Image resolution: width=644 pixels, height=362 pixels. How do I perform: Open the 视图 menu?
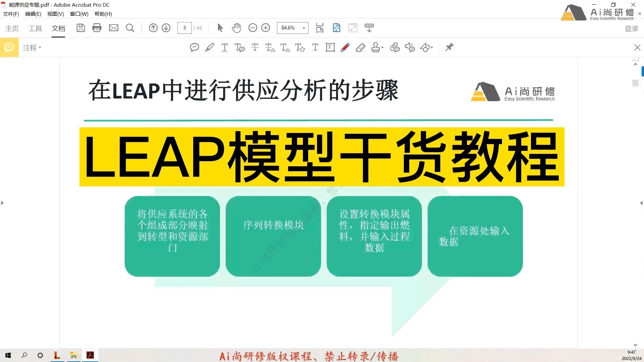coord(55,14)
